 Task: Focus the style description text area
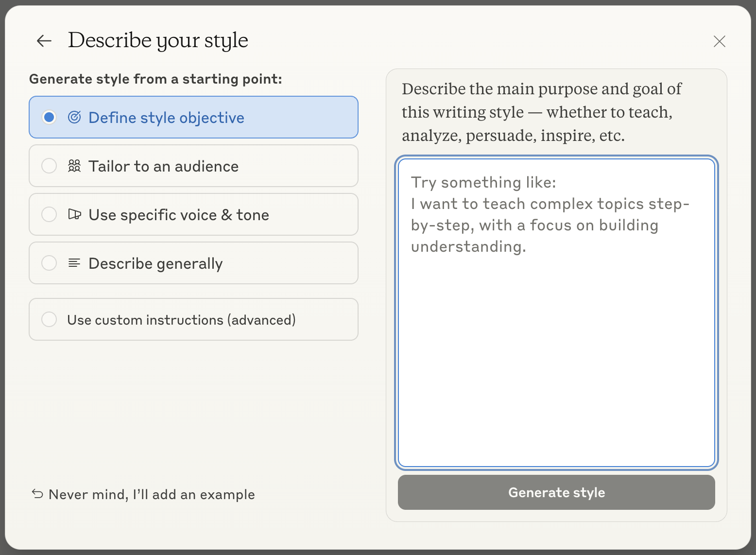556,313
